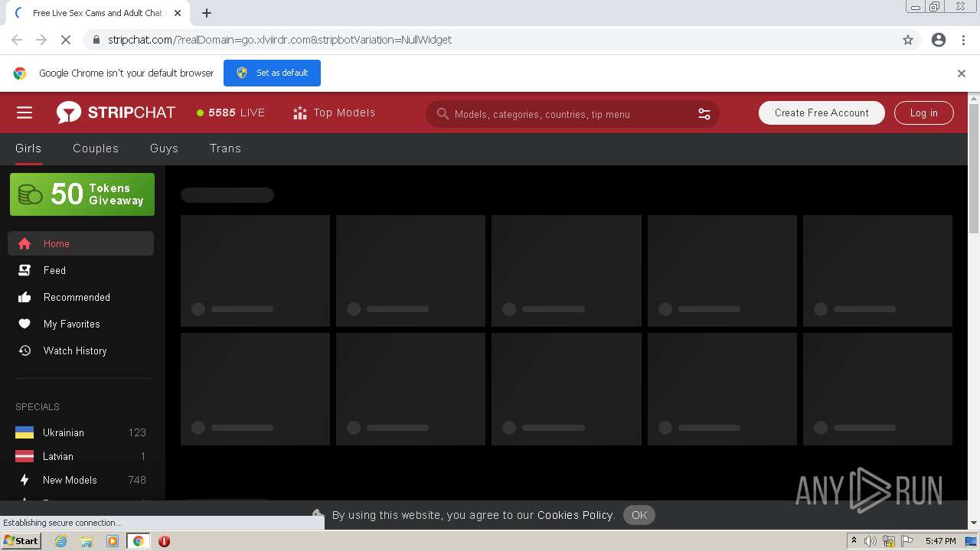Click the first loading model thumbnail
Viewport: 980px width, 551px height.
tap(255, 271)
